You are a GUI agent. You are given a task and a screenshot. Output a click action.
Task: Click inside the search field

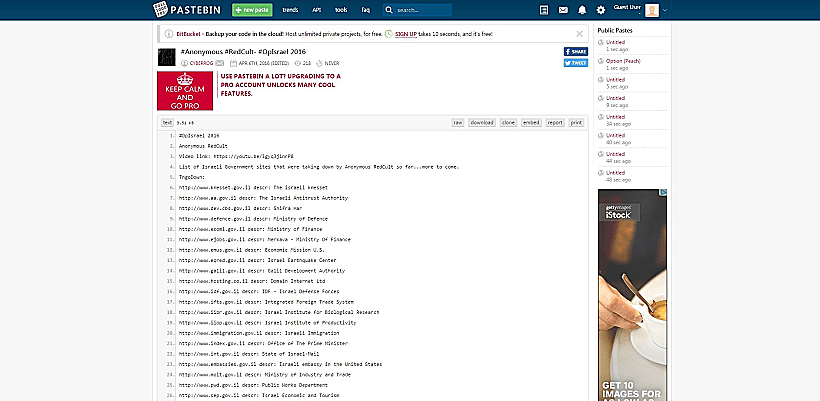tap(420, 10)
